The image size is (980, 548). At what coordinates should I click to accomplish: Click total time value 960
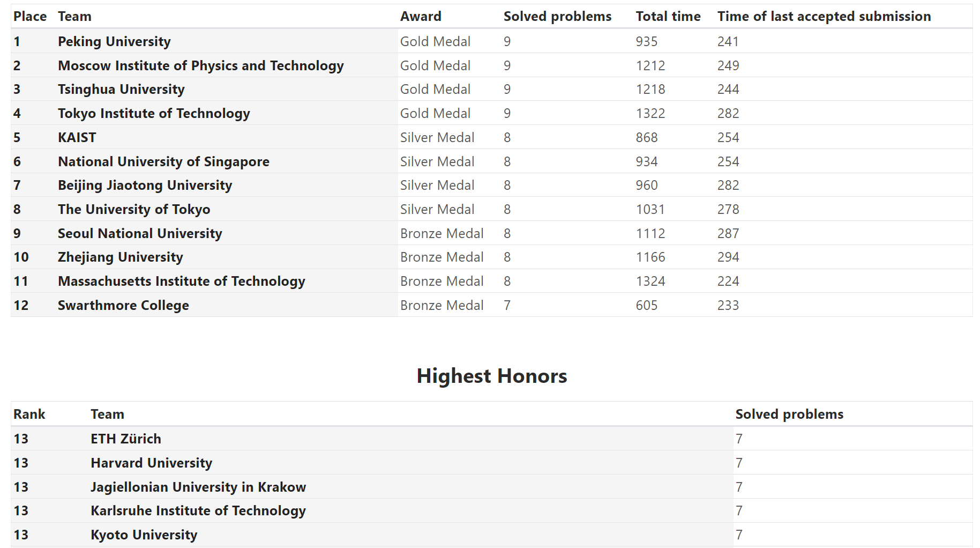[x=647, y=186]
